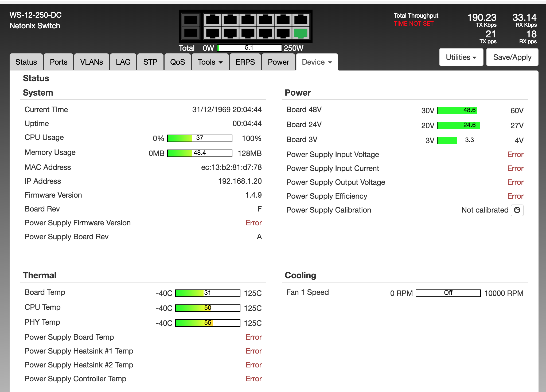Click third top-row Ethernet port icon
Image resolution: width=546 pixels, height=392 pixels.
[248, 20]
